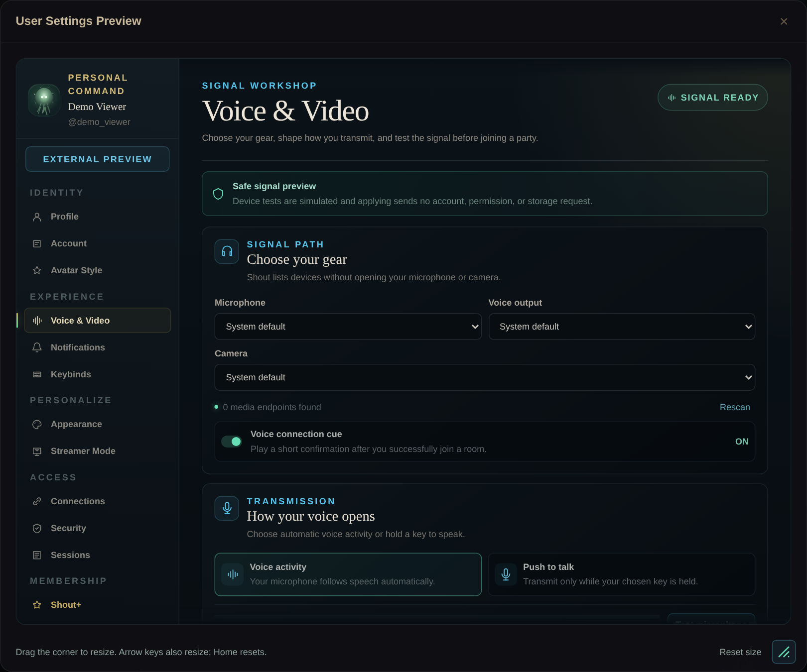This screenshot has width=807, height=672.
Task: Click the Keybinds keyboard icon
Action: pos(37,374)
